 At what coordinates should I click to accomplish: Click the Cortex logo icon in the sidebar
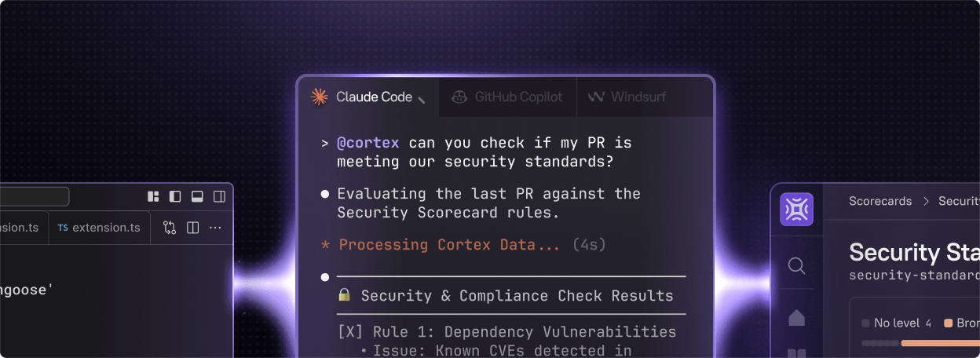(796, 210)
